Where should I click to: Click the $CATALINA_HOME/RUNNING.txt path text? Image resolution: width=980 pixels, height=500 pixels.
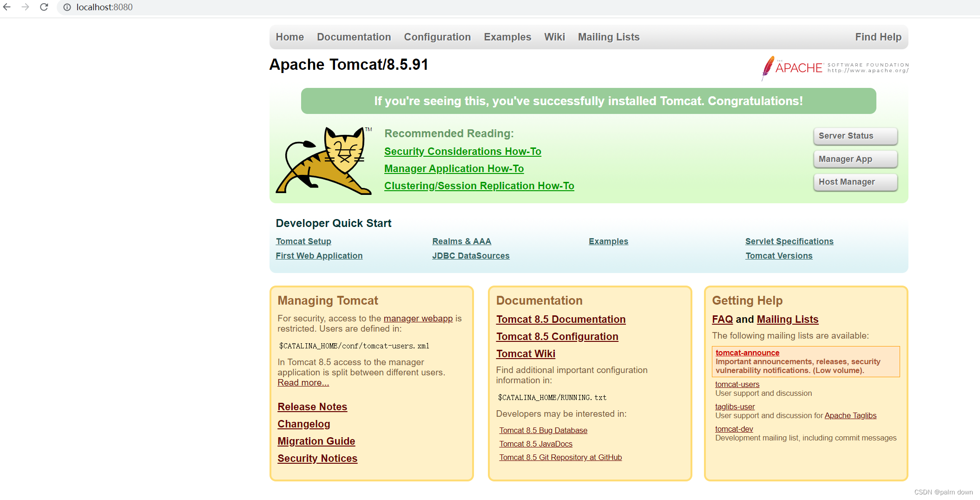pyautogui.click(x=552, y=398)
